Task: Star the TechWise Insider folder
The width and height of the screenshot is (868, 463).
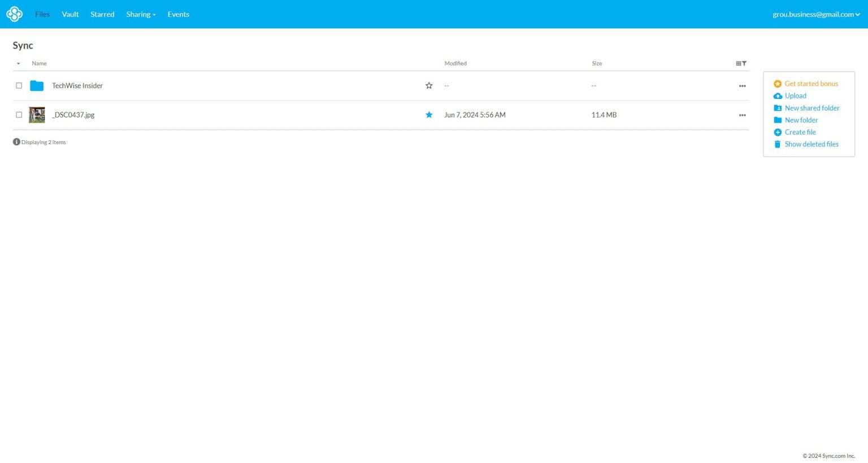Action: pyautogui.click(x=429, y=85)
